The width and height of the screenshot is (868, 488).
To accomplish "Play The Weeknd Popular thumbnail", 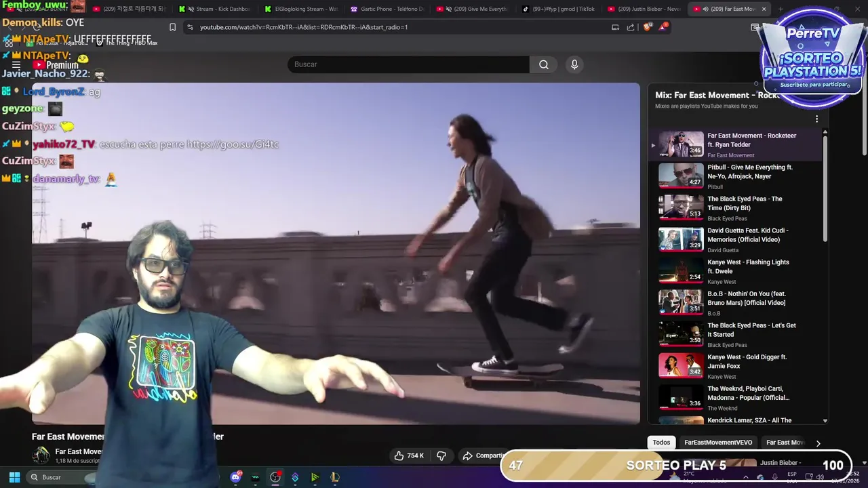I will click(x=681, y=397).
